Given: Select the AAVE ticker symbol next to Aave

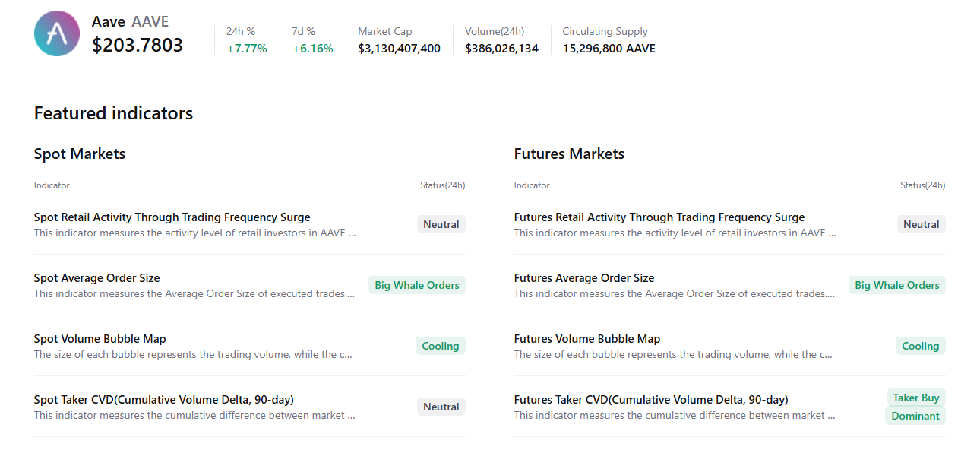Looking at the screenshot, I should coord(149,21).
